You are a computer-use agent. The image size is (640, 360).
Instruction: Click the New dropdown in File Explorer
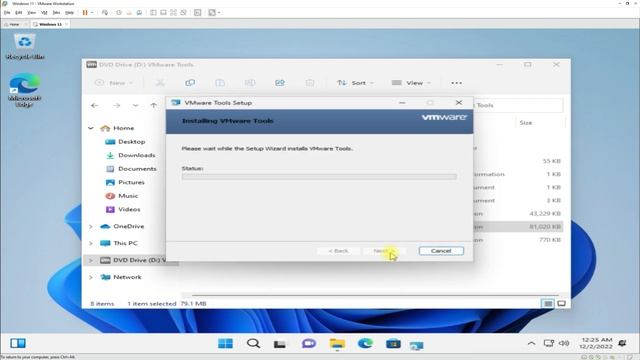click(x=114, y=83)
